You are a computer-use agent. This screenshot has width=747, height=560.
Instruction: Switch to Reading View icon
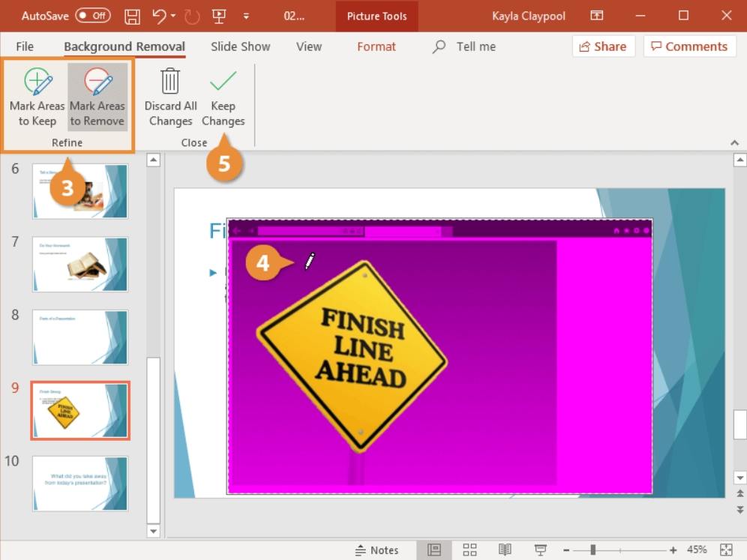(x=505, y=550)
